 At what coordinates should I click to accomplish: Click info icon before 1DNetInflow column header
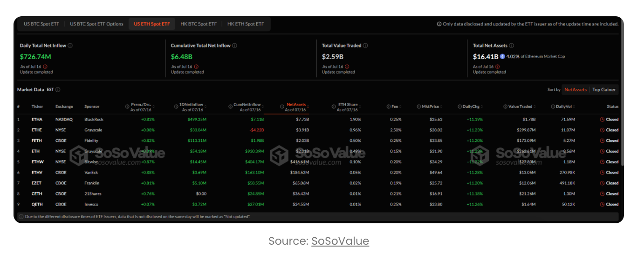tap(177, 107)
